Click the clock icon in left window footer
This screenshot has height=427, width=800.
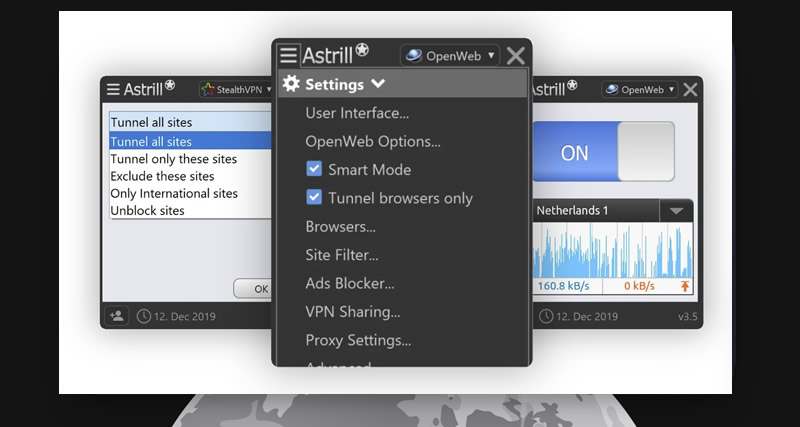pyautogui.click(x=144, y=316)
